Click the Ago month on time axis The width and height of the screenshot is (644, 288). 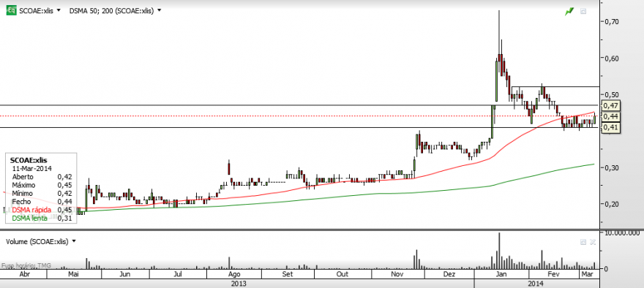point(234,274)
